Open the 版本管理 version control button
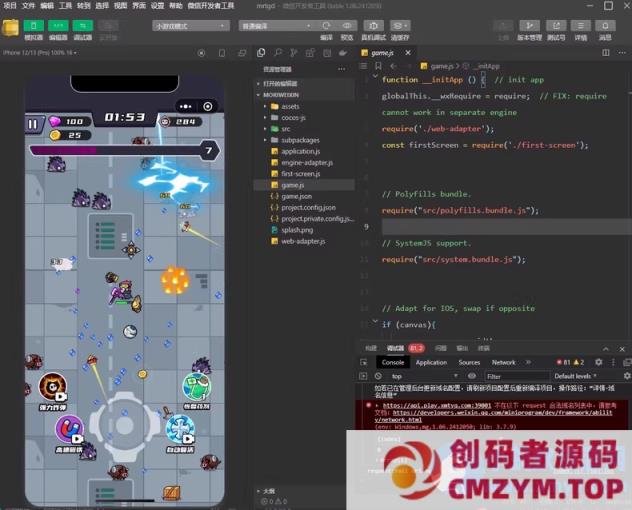632x510 pixels. (529, 25)
